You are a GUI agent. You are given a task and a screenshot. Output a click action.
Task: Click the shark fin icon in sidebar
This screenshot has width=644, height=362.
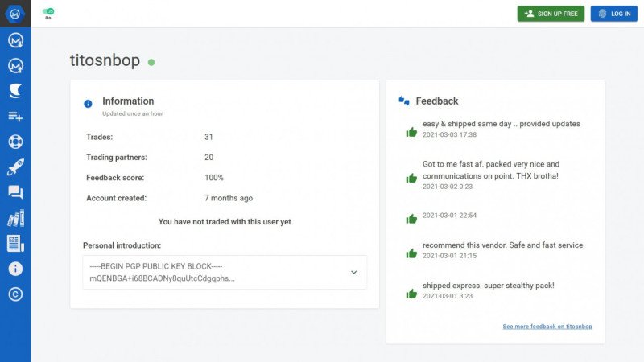pos(14,90)
